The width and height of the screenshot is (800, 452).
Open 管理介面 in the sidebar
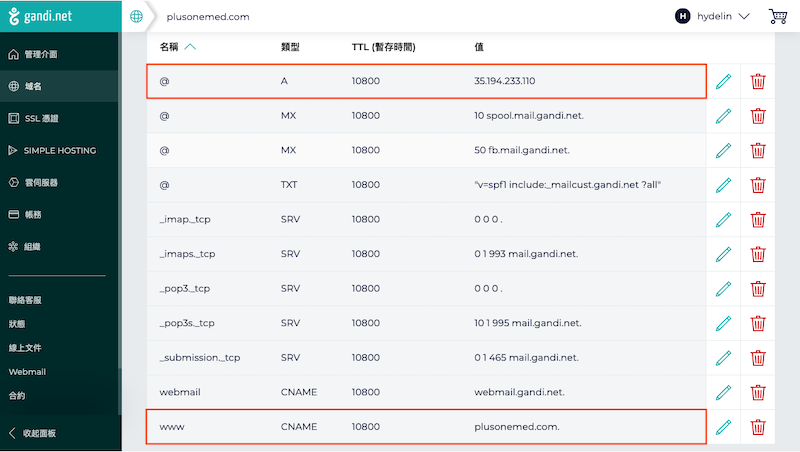tap(33, 54)
